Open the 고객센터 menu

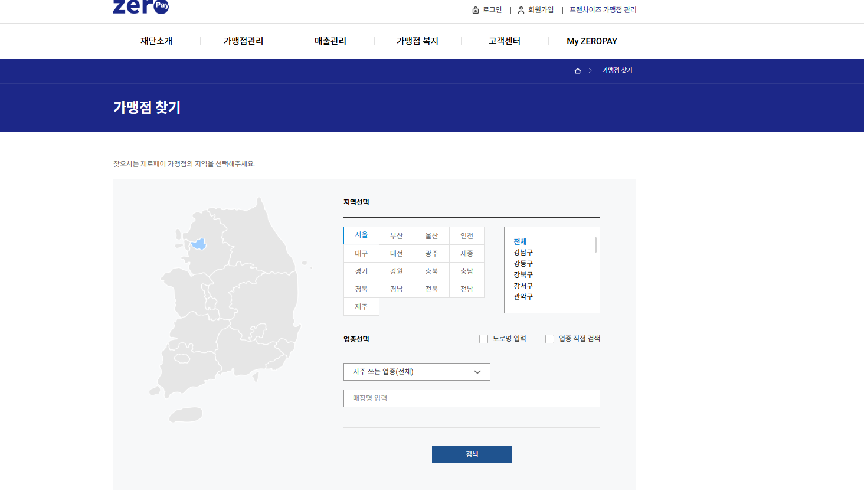505,41
